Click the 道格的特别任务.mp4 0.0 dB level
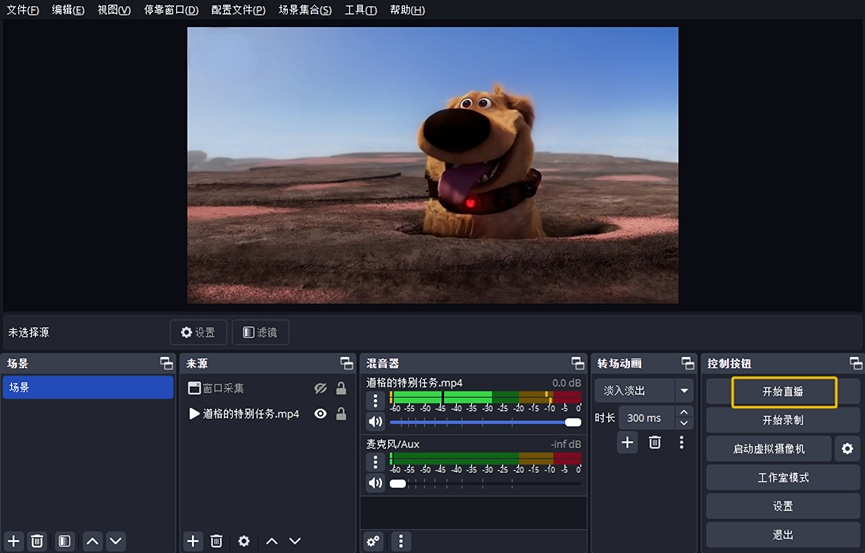The height and width of the screenshot is (553, 865). pyautogui.click(x=567, y=383)
